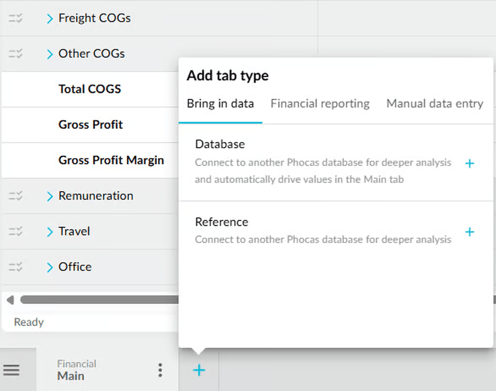
Task: Open the hamburger tab list menu
Action: pos(11,370)
